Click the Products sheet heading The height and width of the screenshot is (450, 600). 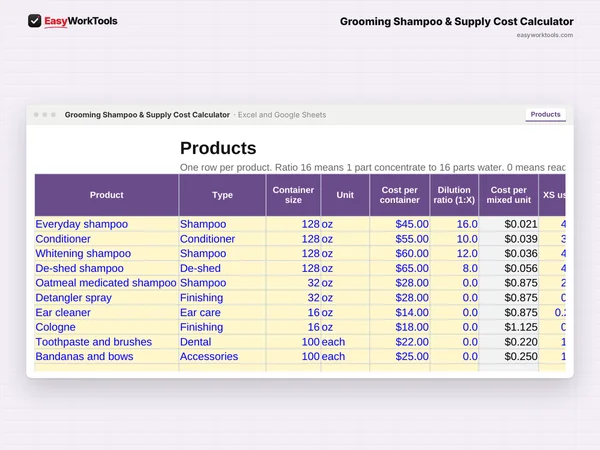pyautogui.click(x=218, y=148)
